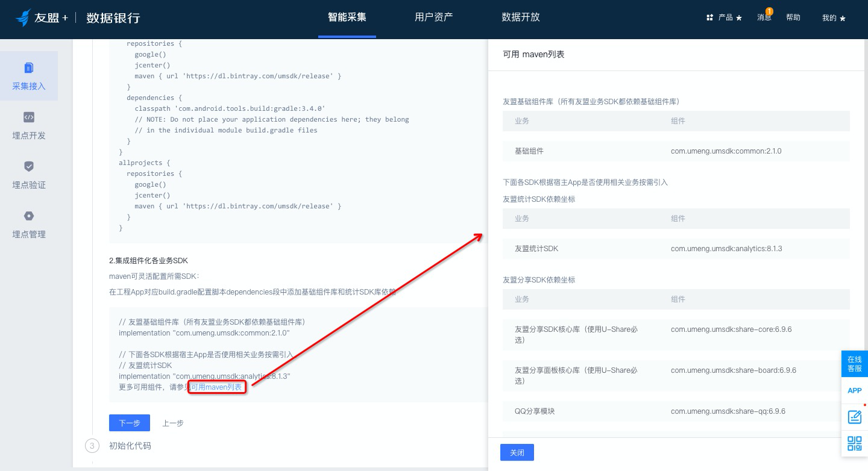This screenshot has height=471, width=868.
Task: Open the 埋点验证 sidebar item
Action: click(29, 175)
